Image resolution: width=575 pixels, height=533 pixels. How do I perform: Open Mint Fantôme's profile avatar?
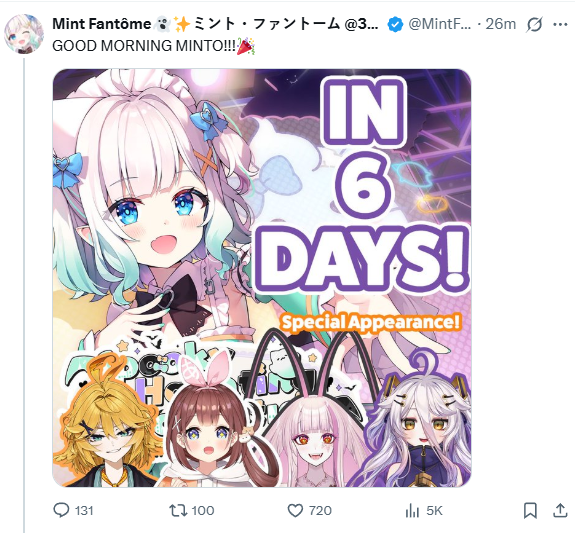[24, 34]
